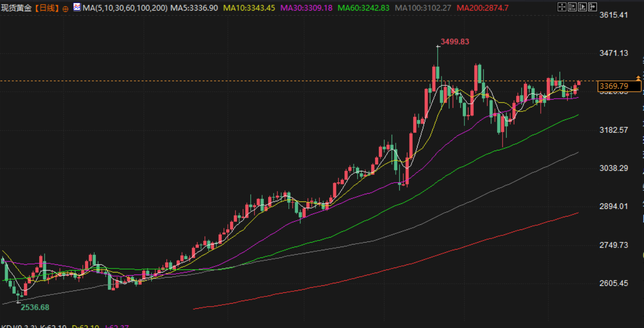Click the export arrow panel icon
644x328 pixels.
[x=593, y=7]
